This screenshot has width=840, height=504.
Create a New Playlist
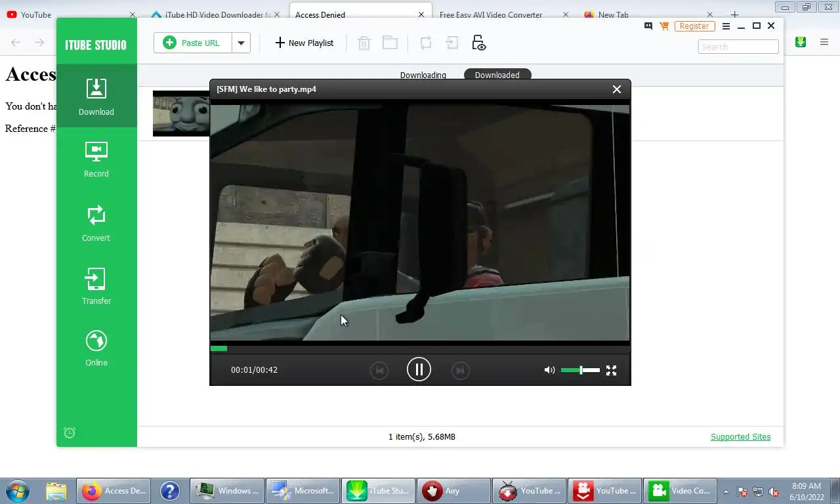(304, 43)
